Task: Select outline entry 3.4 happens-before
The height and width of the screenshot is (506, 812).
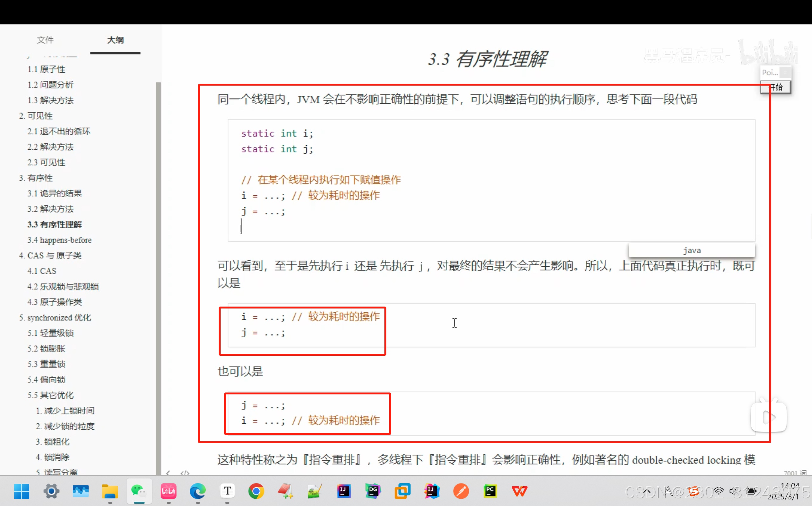Action: click(60, 240)
